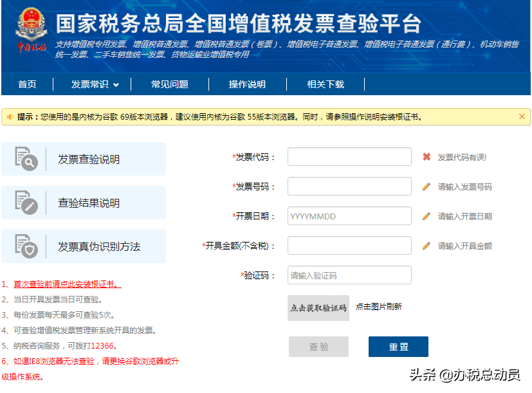Dismiss the browser notice bar

coord(522,117)
